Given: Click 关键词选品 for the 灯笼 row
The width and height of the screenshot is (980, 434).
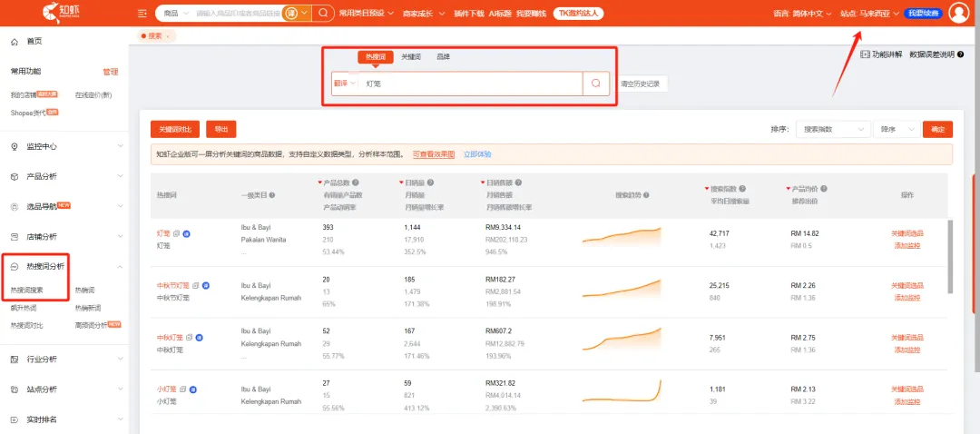Looking at the screenshot, I should (x=907, y=233).
